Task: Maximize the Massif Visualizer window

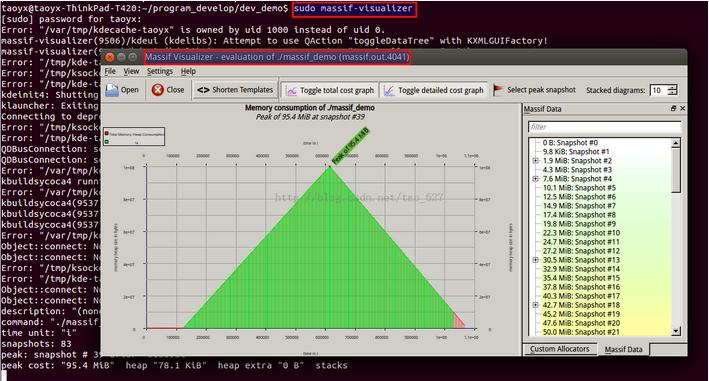Action: 132,57
